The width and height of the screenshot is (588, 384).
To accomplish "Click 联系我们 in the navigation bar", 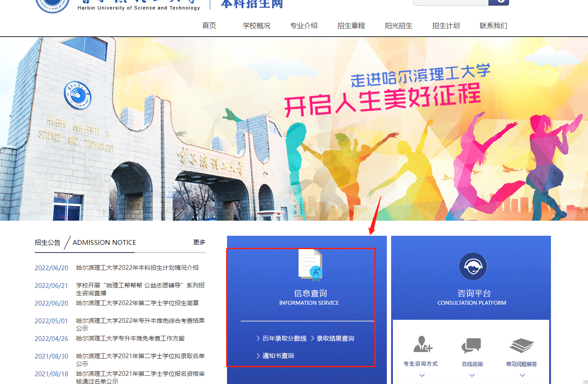I will coord(493,26).
